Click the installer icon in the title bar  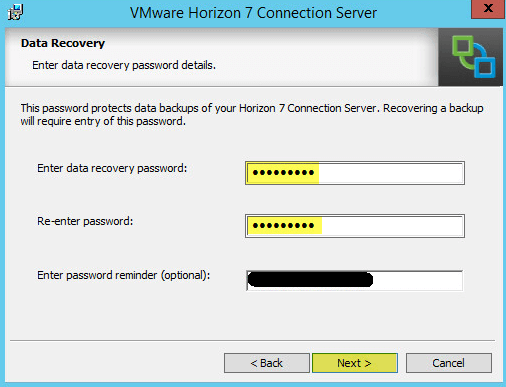point(15,12)
